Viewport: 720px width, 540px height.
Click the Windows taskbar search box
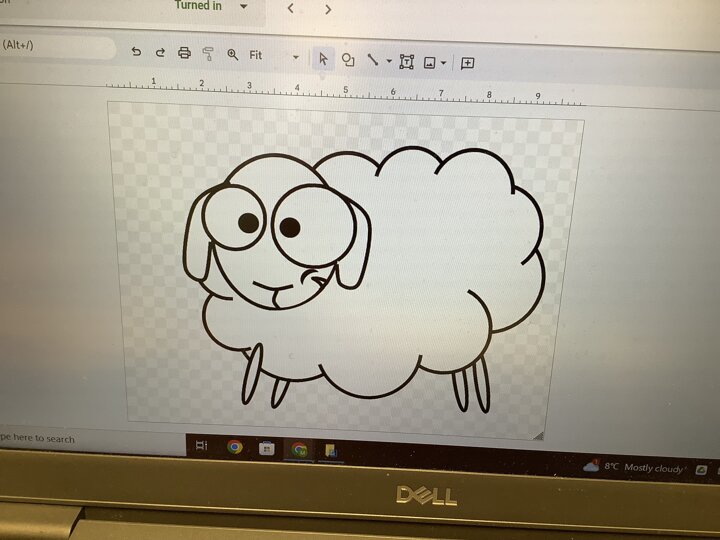pyautogui.click(x=60, y=438)
